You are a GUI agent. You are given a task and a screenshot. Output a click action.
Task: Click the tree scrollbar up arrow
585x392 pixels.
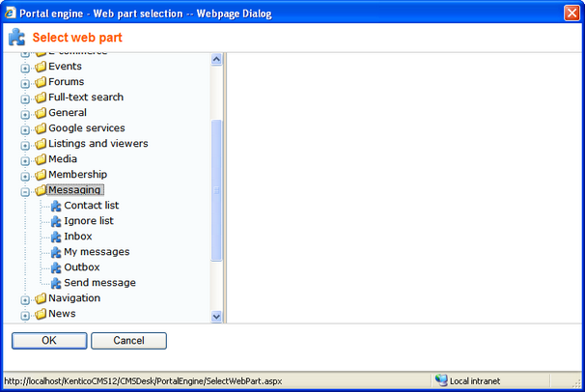point(216,59)
